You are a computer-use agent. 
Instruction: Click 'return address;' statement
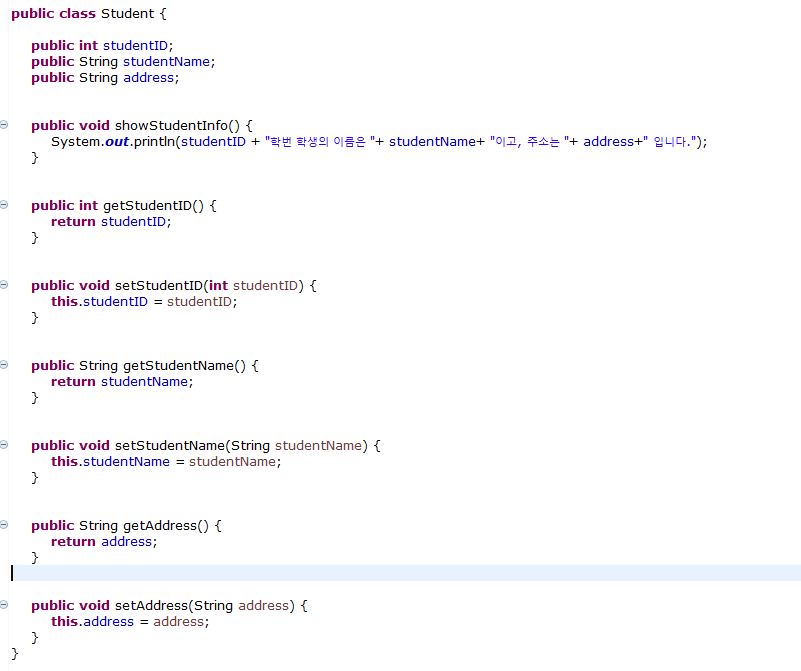point(104,541)
